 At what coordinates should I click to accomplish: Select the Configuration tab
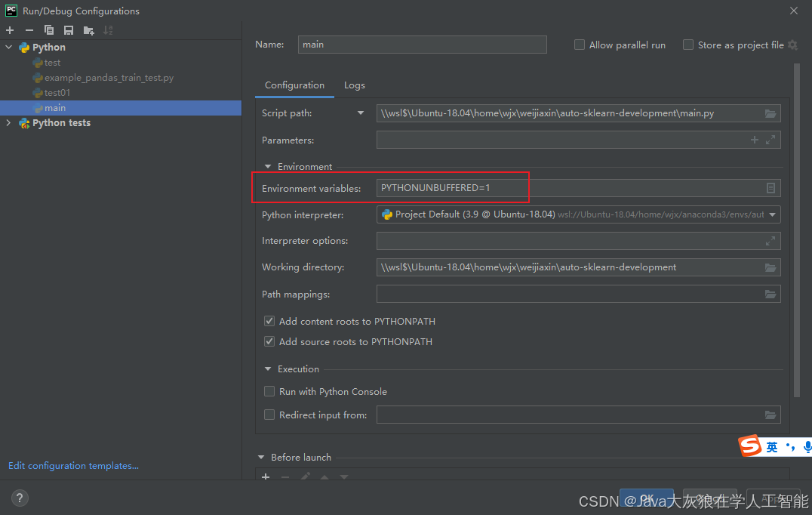point(294,85)
